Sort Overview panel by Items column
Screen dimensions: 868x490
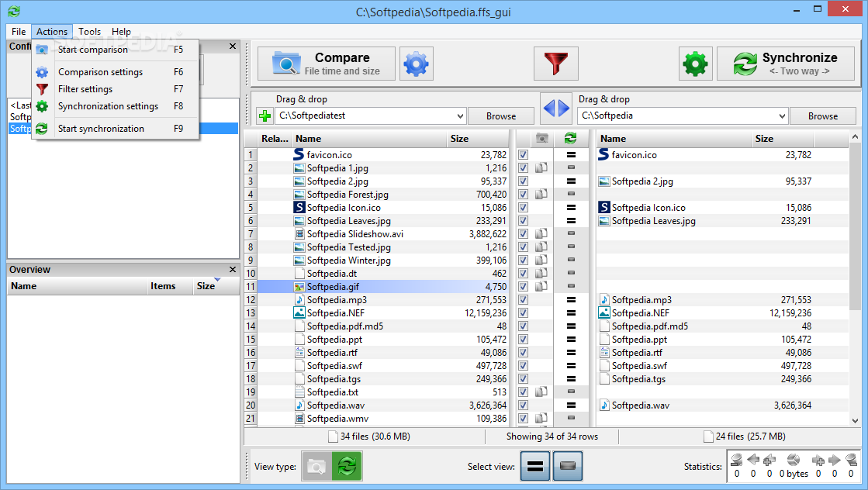(169, 286)
